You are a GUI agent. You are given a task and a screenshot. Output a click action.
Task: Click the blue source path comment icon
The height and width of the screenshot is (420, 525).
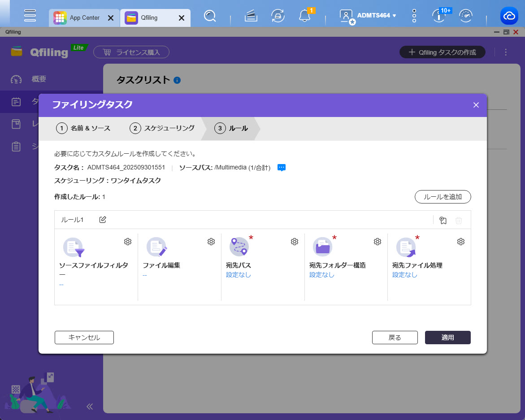tap(282, 168)
